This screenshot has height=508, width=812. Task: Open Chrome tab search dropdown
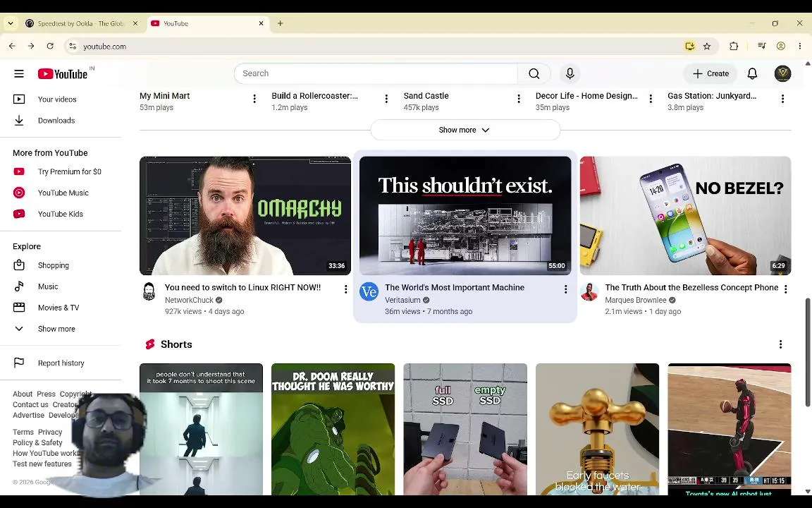[x=11, y=23]
